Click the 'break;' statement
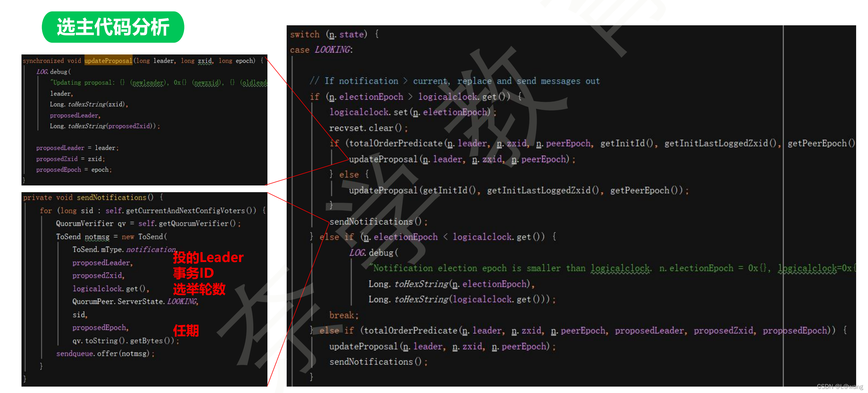The height and width of the screenshot is (393, 868). (344, 315)
